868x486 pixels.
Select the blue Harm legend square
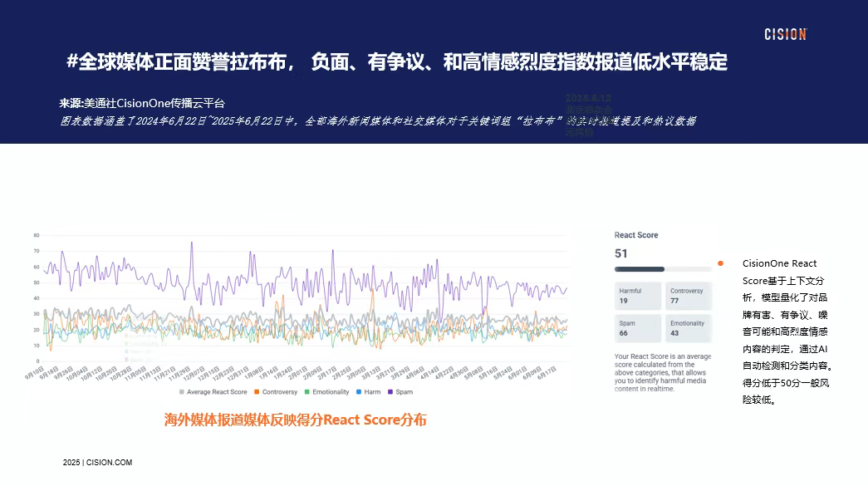pyautogui.click(x=358, y=391)
